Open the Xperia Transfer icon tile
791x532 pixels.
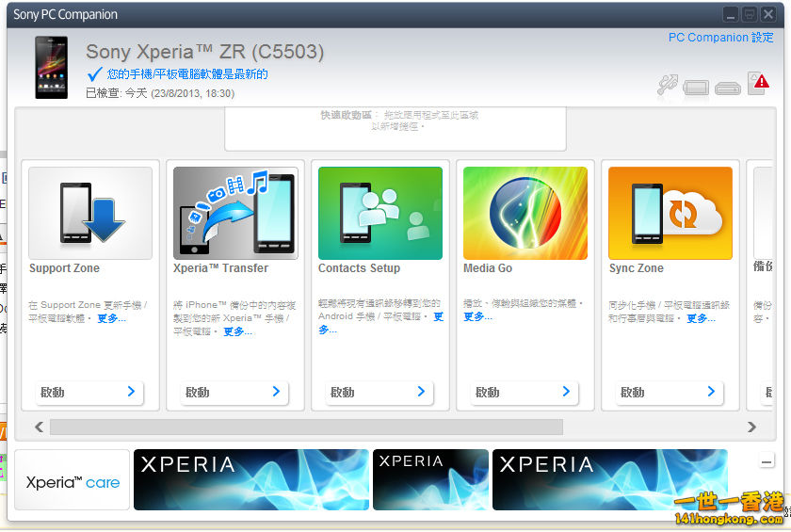click(x=235, y=213)
